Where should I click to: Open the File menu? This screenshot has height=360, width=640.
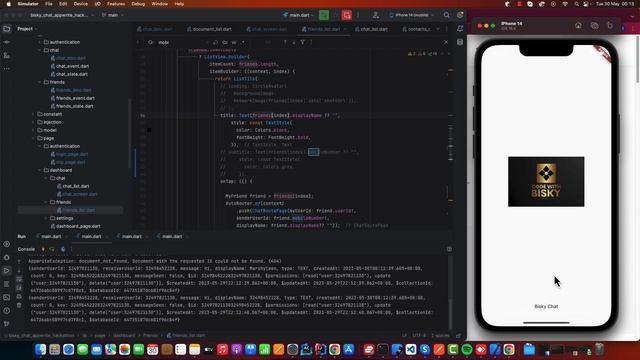pos(49,4)
